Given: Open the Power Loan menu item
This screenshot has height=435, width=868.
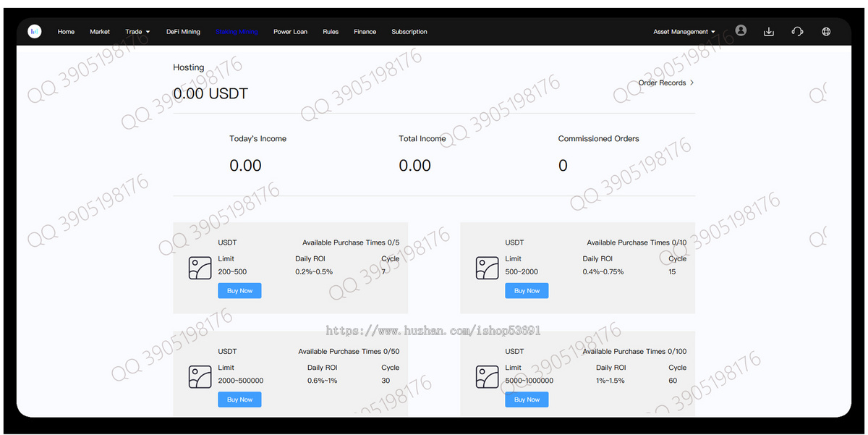Looking at the screenshot, I should [290, 32].
